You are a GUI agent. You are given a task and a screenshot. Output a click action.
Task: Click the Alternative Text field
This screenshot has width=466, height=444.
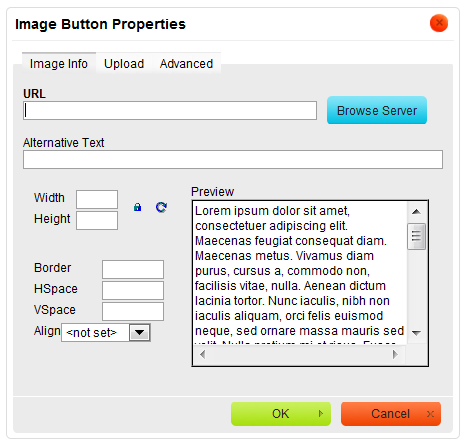pos(233,160)
